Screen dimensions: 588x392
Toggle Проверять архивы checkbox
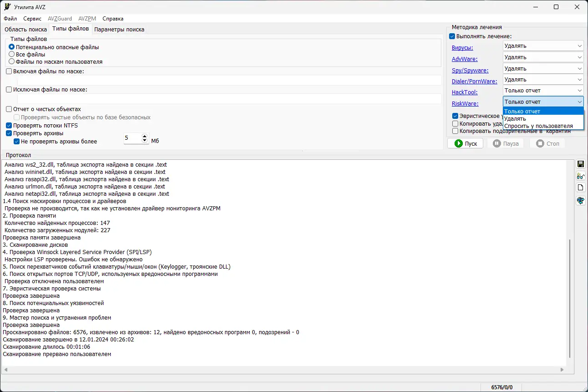(x=9, y=133)
